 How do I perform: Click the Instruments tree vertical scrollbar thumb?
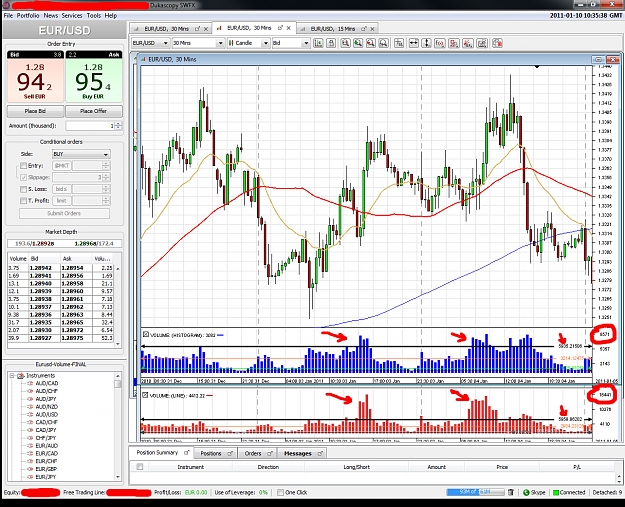[118, 384]
